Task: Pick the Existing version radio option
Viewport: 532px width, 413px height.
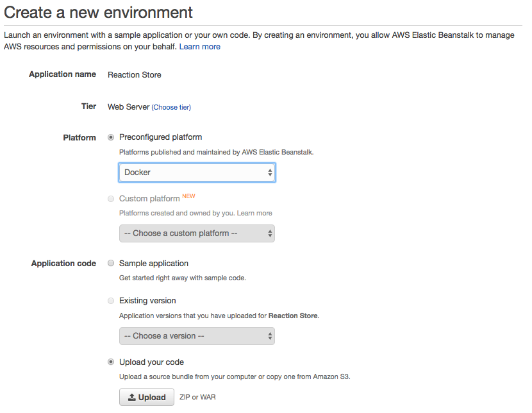Action: [x=112, y=301]
